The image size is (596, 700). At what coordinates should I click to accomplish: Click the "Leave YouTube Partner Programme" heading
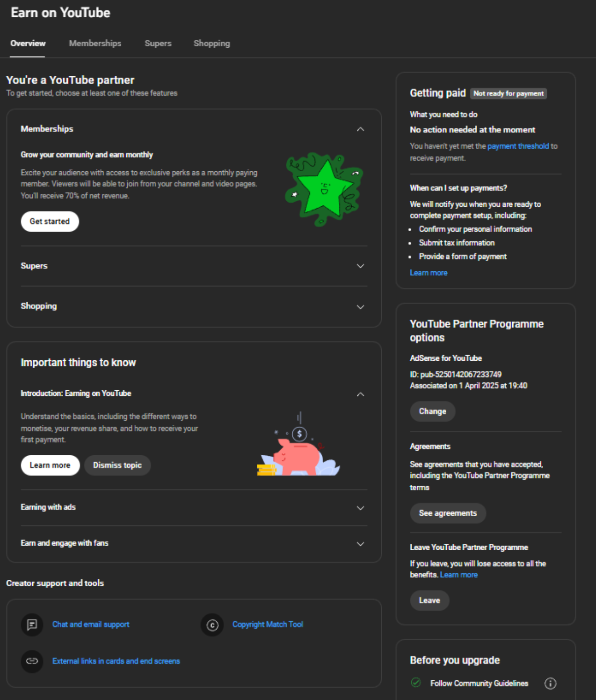point(469,547)
